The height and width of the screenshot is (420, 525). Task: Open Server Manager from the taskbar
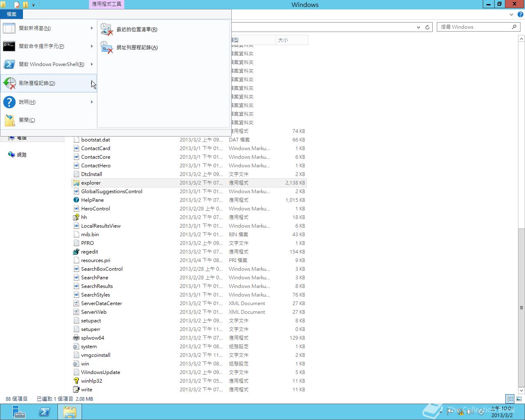[18, 412]
